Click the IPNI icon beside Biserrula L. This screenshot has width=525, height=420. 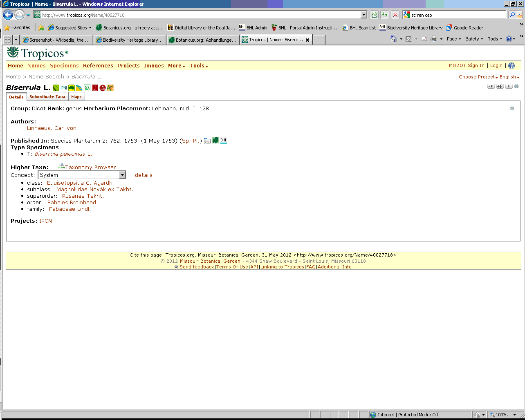pyautogui.click(x=64, y=88)
